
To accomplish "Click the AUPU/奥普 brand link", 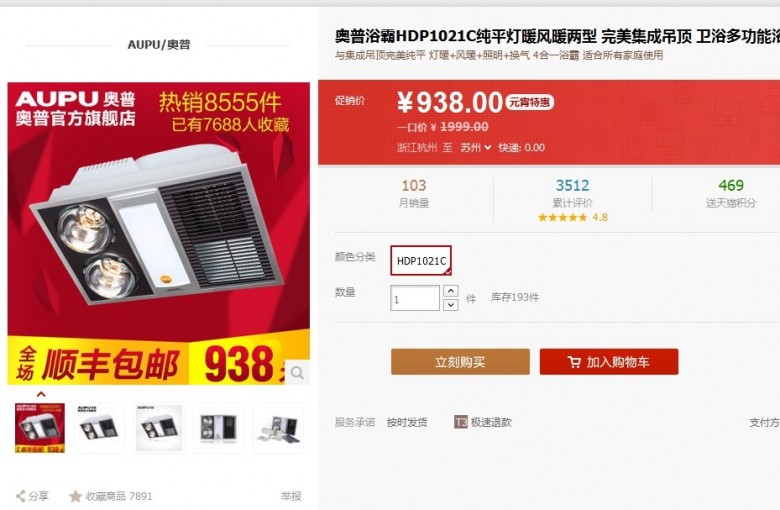I will point(159,44).
